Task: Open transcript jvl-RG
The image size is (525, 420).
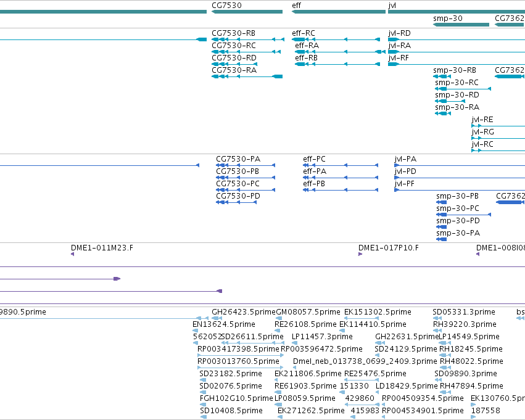Action: click(x=483, y=132)
